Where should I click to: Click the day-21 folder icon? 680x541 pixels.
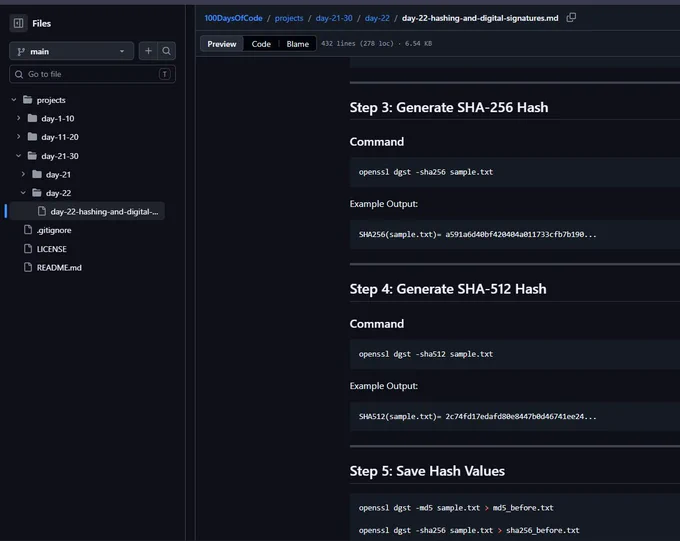[37, 174]
